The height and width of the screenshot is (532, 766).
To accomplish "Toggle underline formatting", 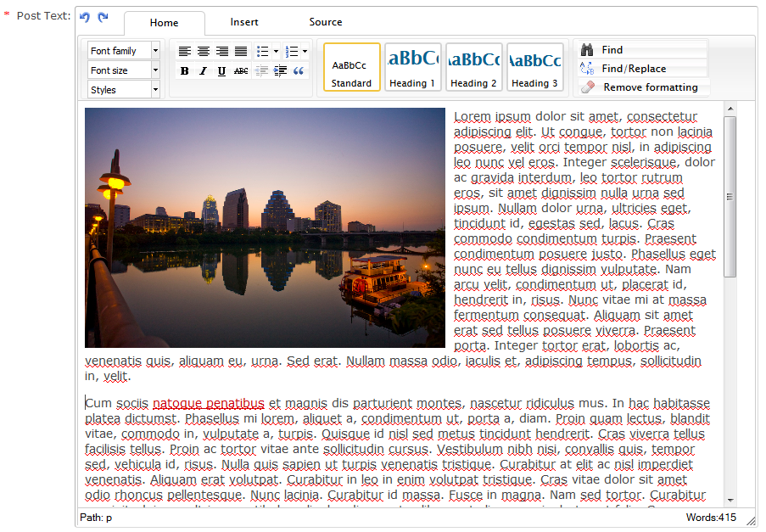I will pos(221,71).
